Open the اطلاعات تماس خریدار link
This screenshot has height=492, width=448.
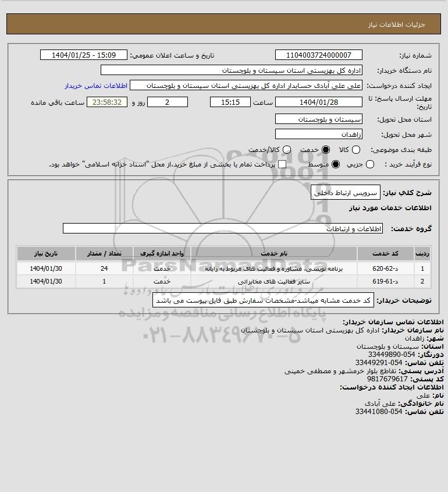tap(96, 86)
